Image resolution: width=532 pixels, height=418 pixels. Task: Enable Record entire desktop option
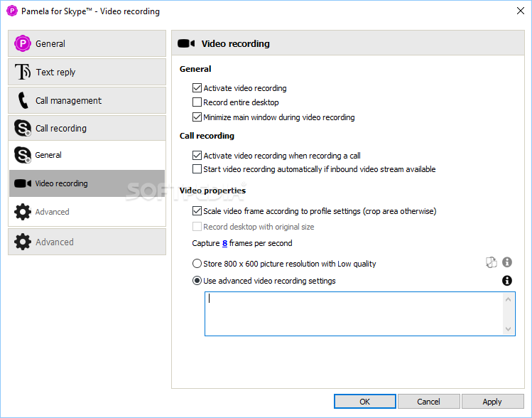tap(197, 102)
